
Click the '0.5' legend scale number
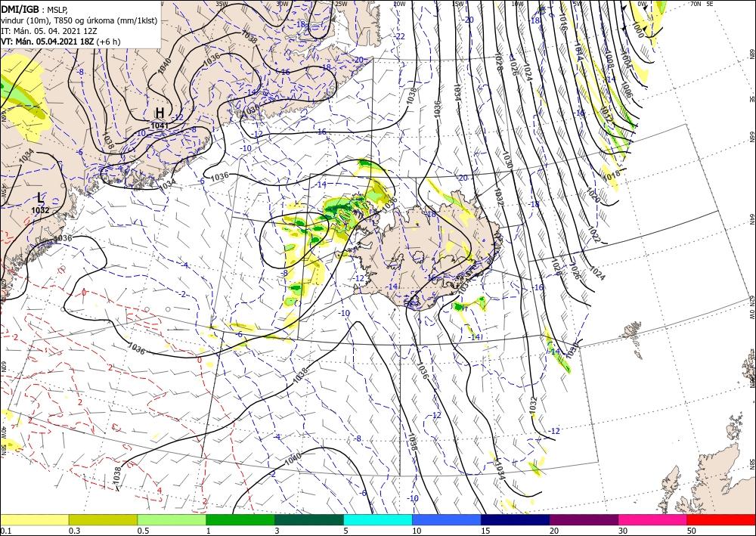pos(143,531)
